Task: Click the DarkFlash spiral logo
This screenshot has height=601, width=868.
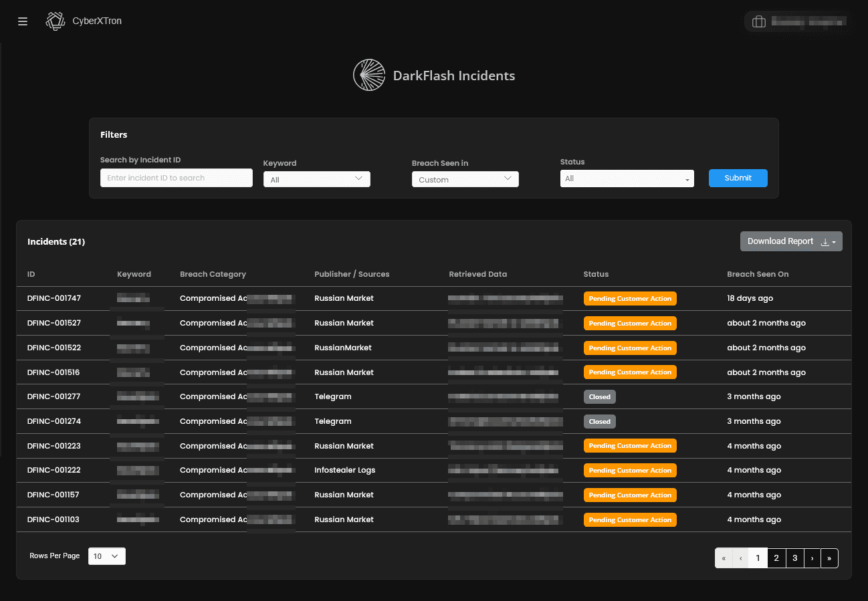Action: coord(368,75)
